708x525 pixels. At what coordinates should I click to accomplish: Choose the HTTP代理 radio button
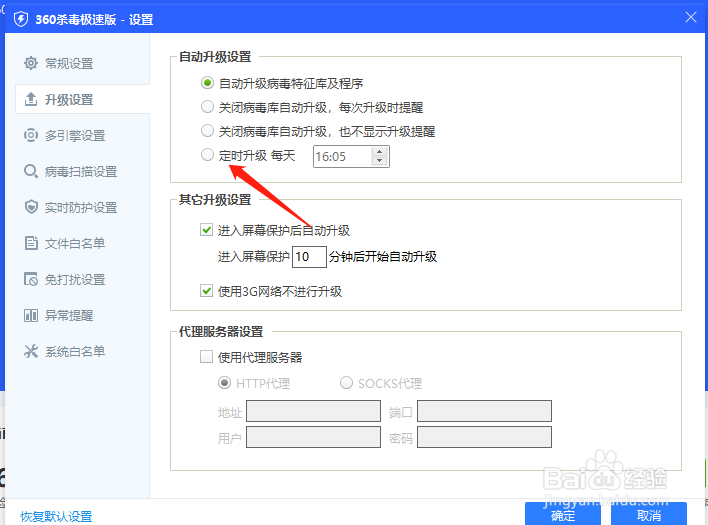click(x=224, y=383)
